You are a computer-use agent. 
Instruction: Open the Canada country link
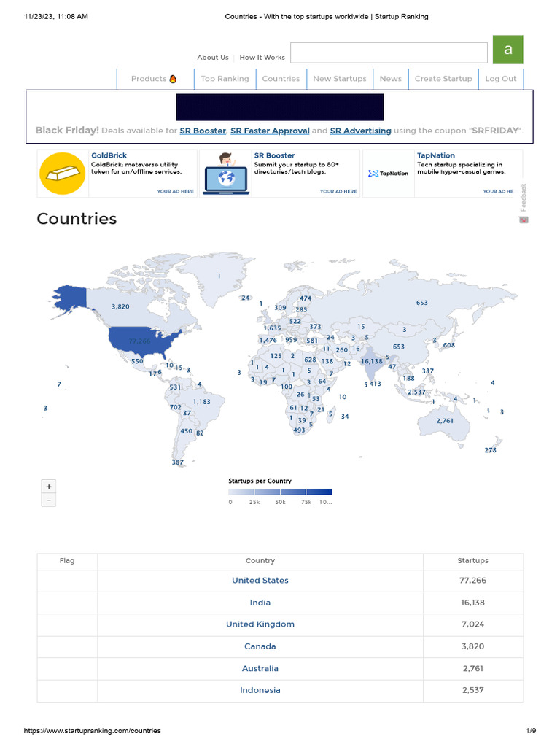coord(260,646)
